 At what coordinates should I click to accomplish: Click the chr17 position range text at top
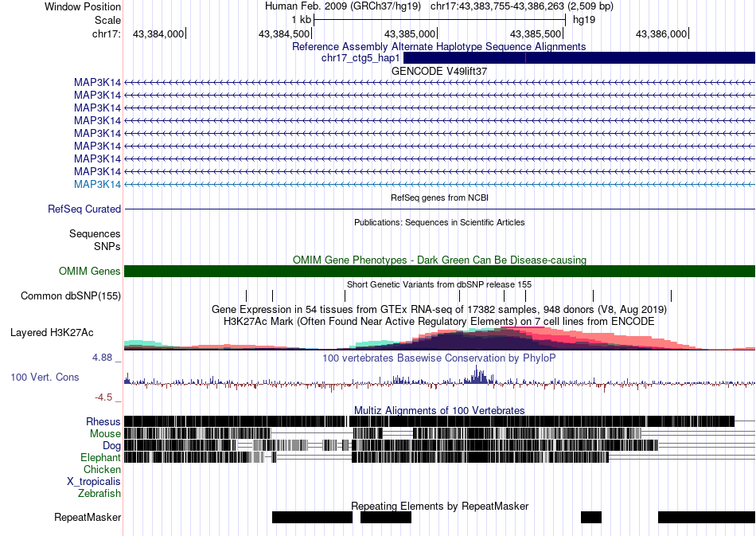pyautogui.click(x=522, y=6)
